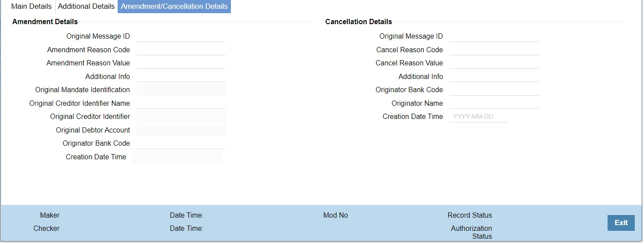This screenshot has width=644, height=244.
Task: Focus the Cancellation Original Message ID field
Action: [x=494, y=36]
